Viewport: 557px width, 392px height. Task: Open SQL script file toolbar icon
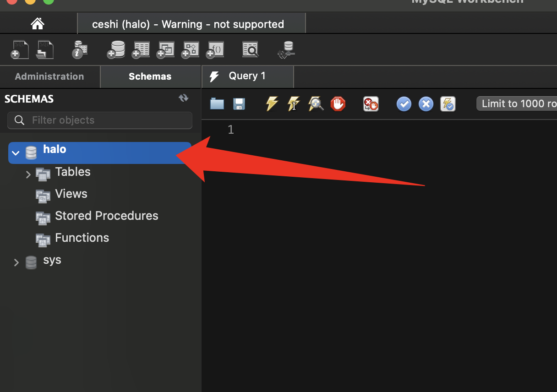tap(44, 50)
